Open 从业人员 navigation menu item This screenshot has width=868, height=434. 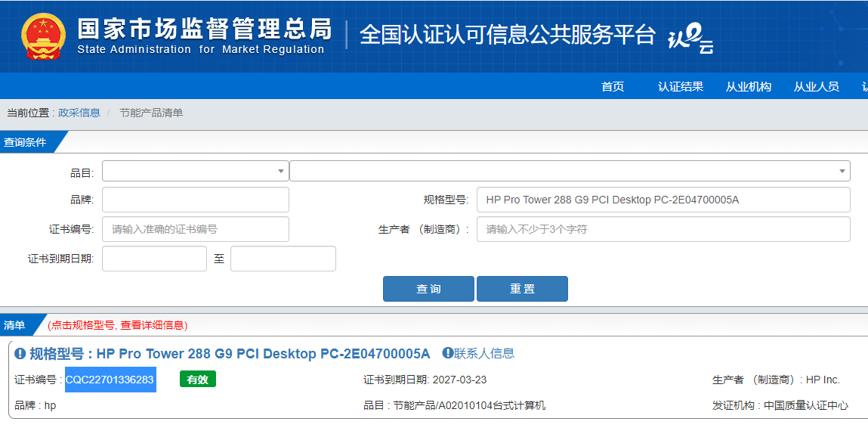[816, 86]
